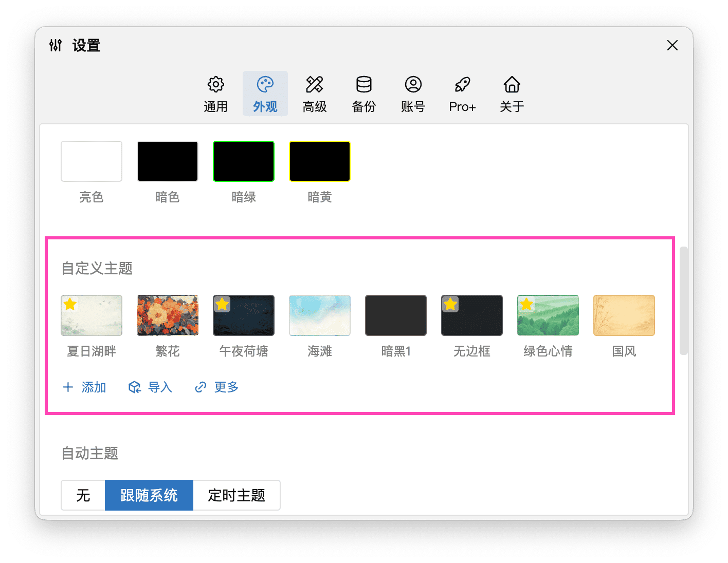Close the 设置 settings window
This screenshot has width=728, height=563.
tap(672, 45)
